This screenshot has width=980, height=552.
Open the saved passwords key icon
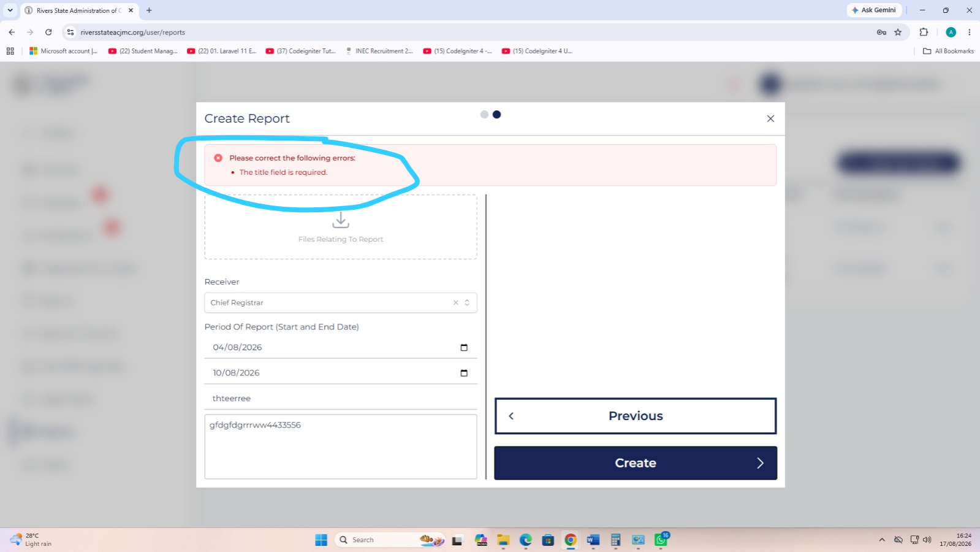(881, 33)
